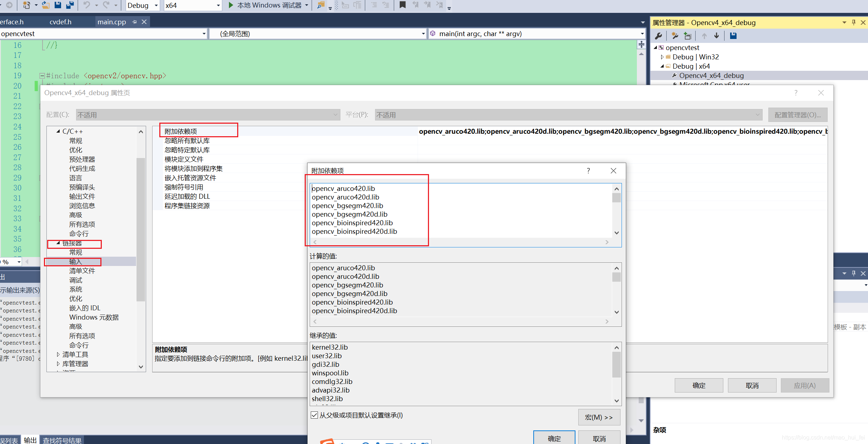Click the wrench Properties icon in 属性管理器

pos(658,36)
